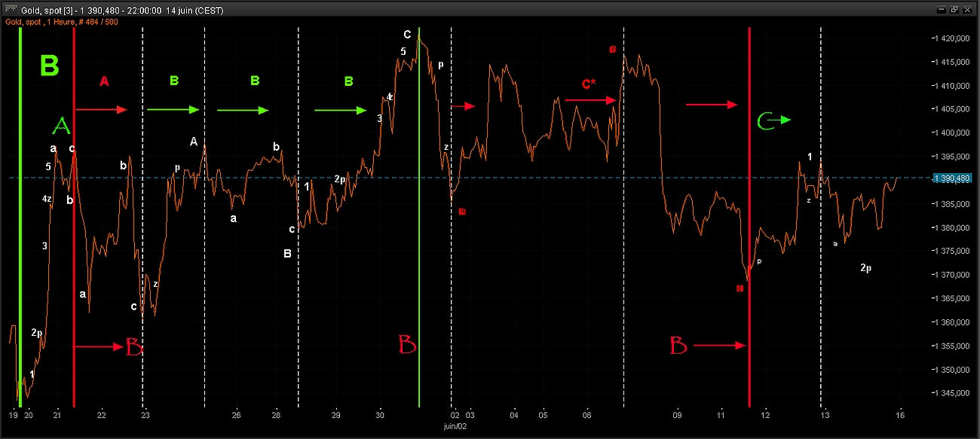The image size is (980, 439).
Task: Click the chart icon in the title bar
Action: click(11, 10)
